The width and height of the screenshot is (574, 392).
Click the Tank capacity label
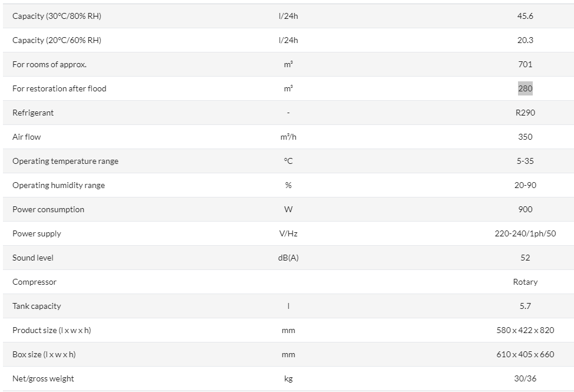click(x=37, y=306)
